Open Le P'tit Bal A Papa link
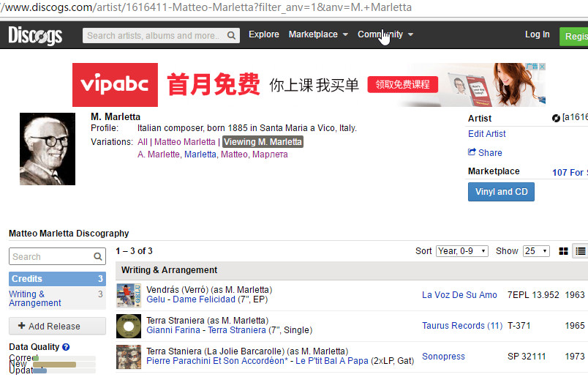The image size is (588, 380). (x=332, y=361)
